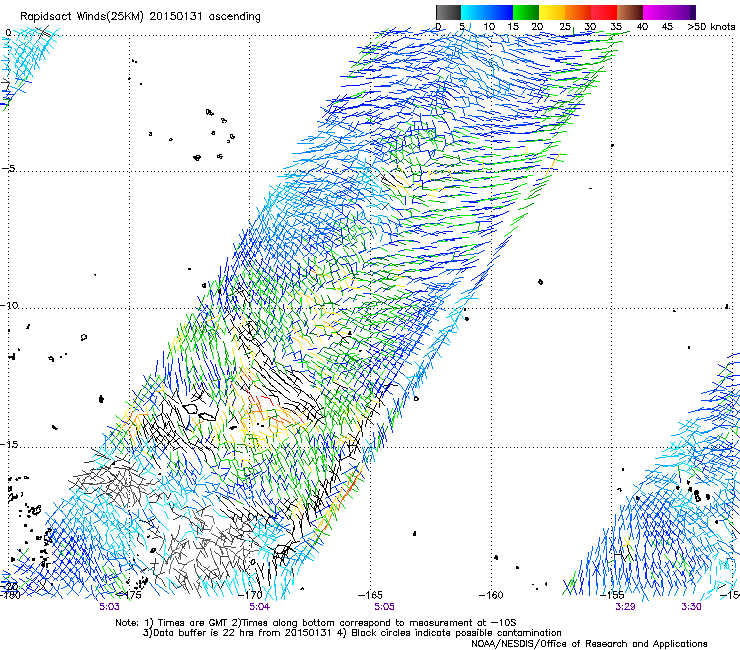Viewport: 740px width, 650px height.
Task: Click the red 30-35 knots legend segment
Action: (604, 12)
